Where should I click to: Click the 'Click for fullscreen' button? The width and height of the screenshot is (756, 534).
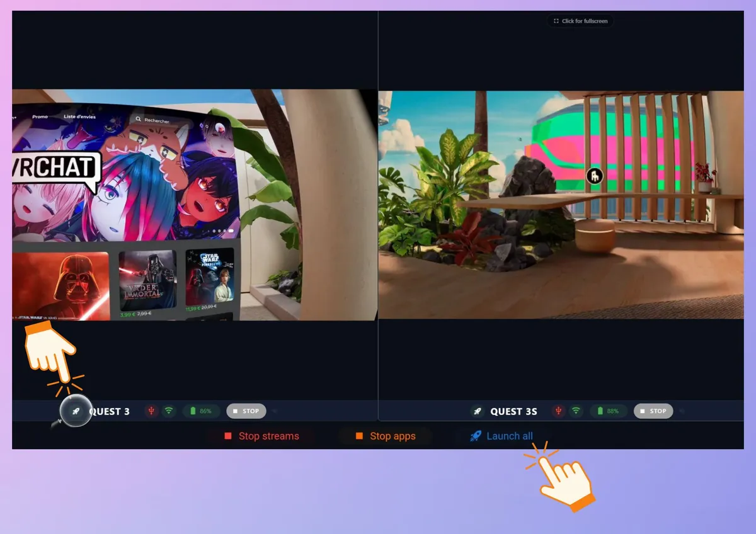click(580, 21)
